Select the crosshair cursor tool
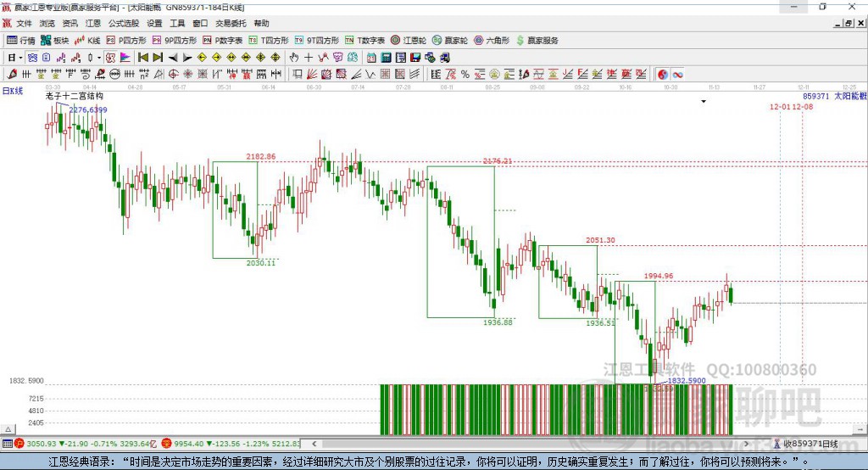The width and height of the screenshot is (868, 470). 309,58
